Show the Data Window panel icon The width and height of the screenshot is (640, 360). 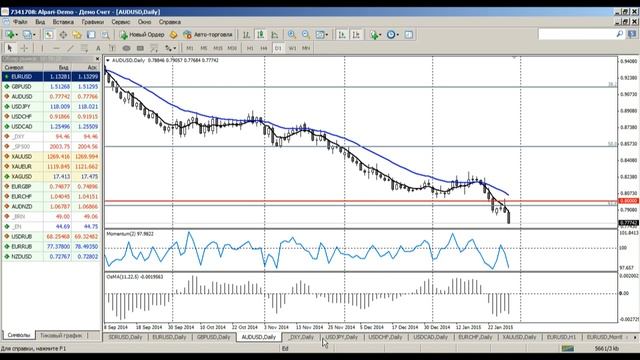[x=63, y=35]
